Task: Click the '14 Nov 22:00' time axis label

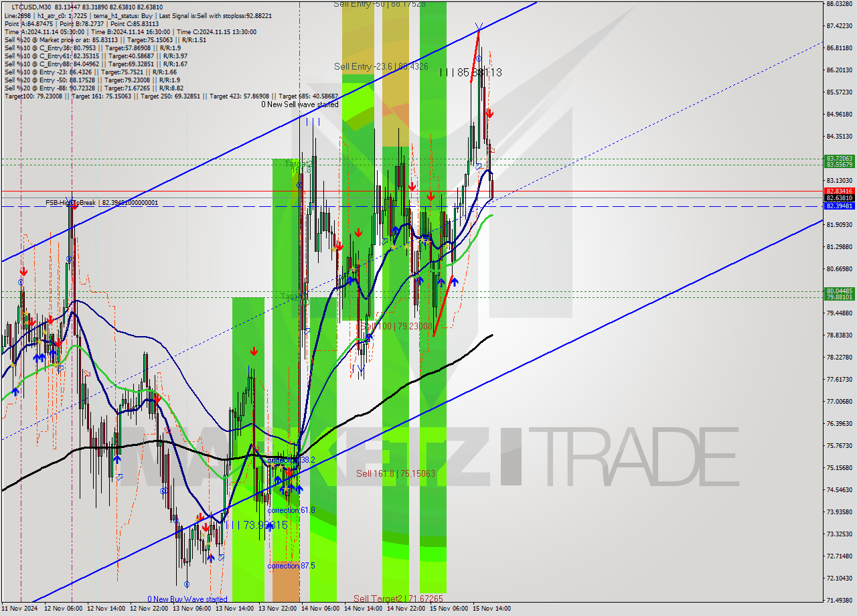Action: pyautogui.click(x=406, y=609)
